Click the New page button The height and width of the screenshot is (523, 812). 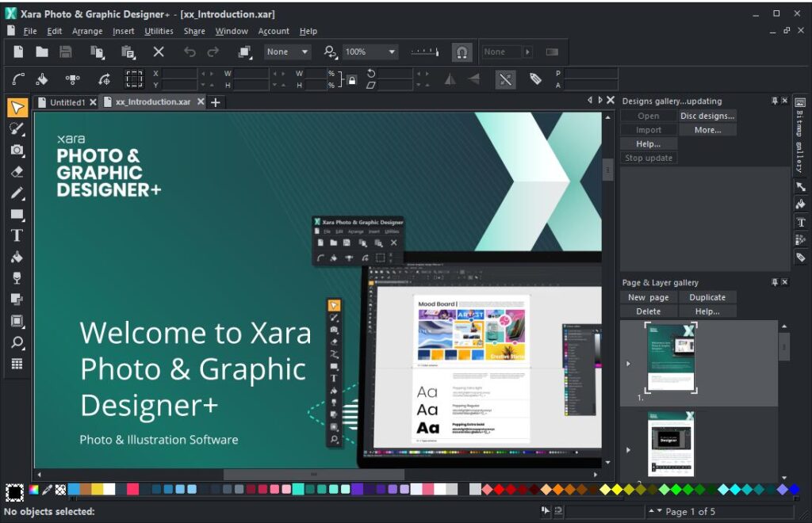647,296
